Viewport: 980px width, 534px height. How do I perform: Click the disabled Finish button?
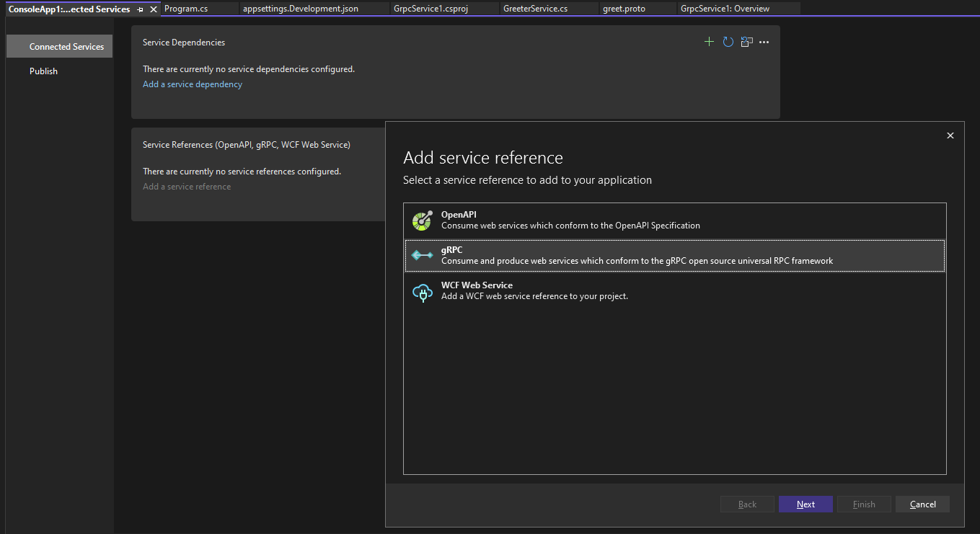pyautogui.click(x=864, y=504)
